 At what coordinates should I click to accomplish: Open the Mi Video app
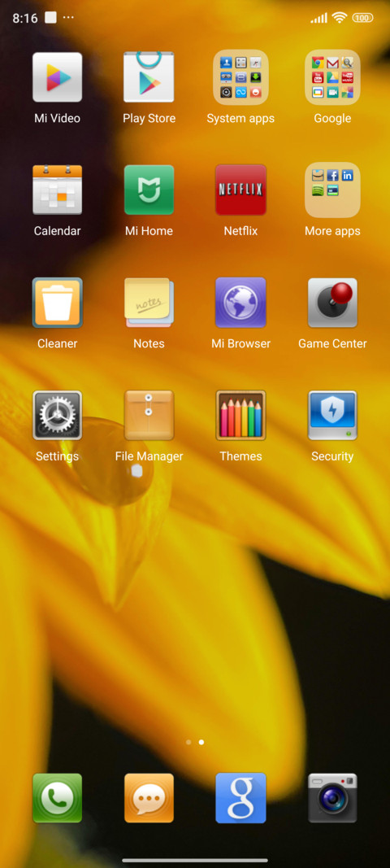57,77
